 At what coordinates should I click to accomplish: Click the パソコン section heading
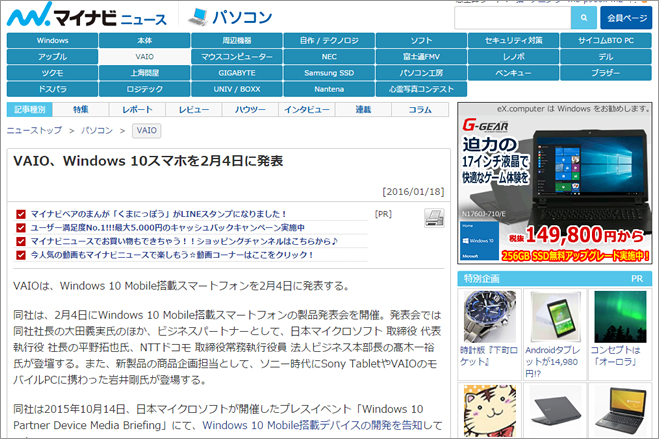(242, 17)
